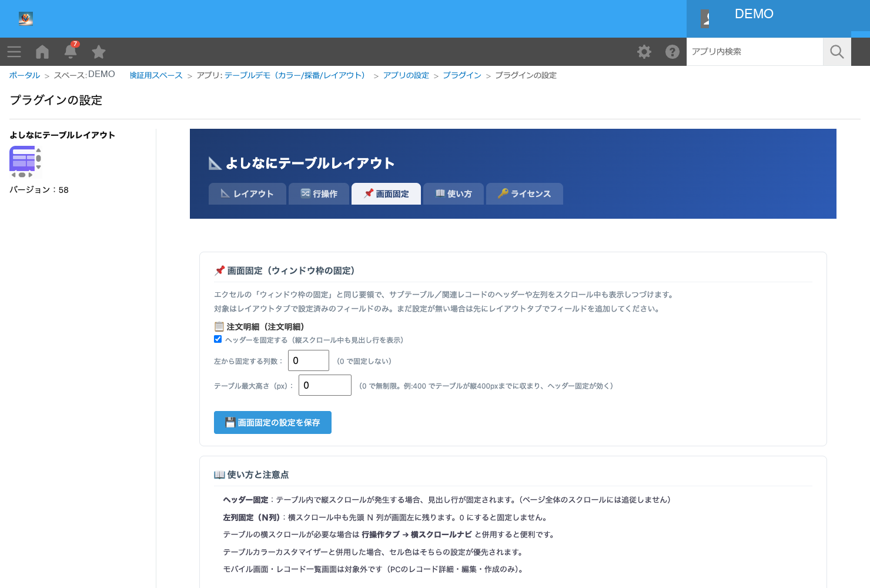Screen dimensions: 870x588
Task: Click the (0 で固定しない) hint text
Action: click(x=364, y=361)
